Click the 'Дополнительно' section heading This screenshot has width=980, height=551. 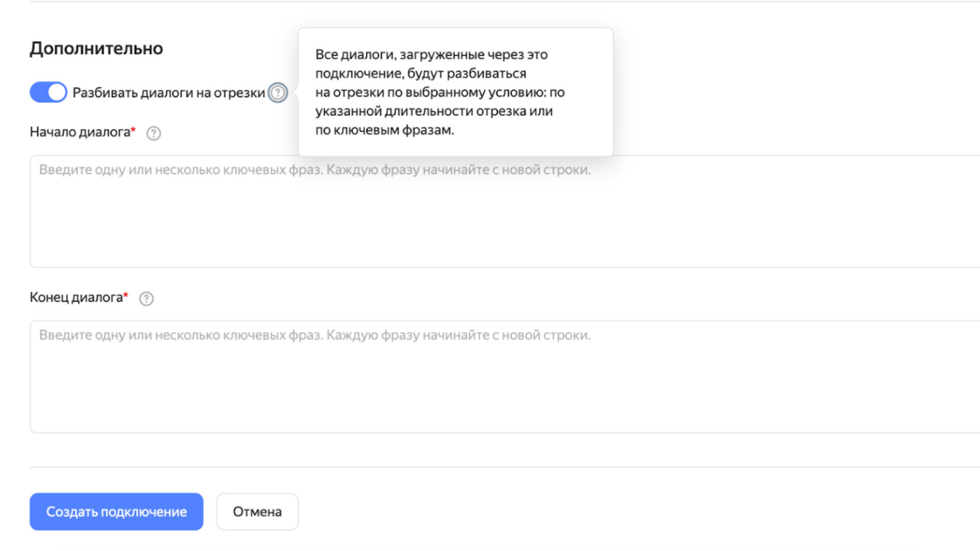(x=97, y=48)
